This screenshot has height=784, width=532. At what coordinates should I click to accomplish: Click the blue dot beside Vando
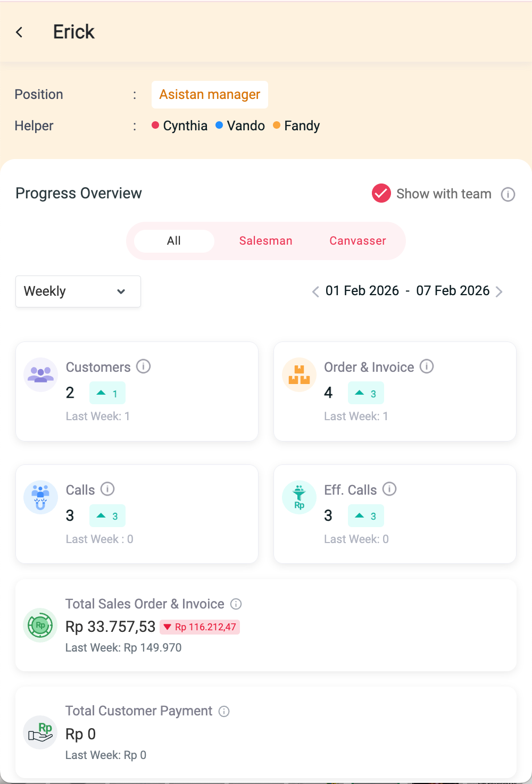tap(219, 126)
